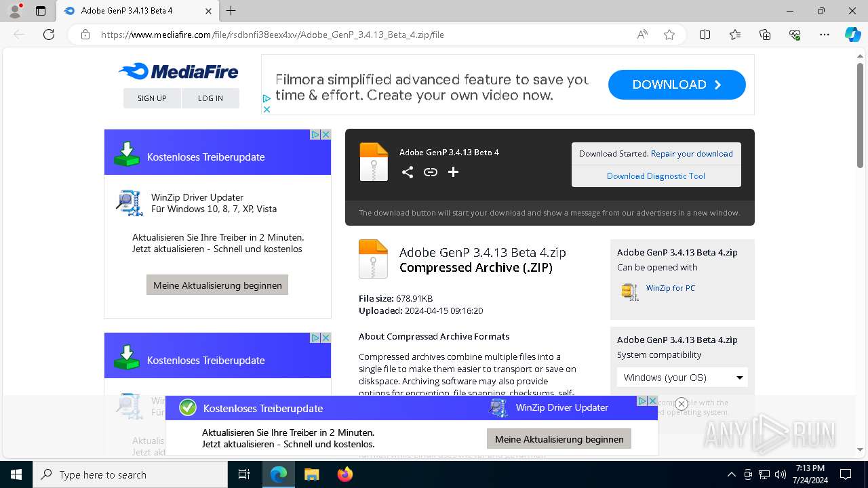This screenshot has width=868, height=488.
Task: Click the WinZip icon in sidebar
Action: pos(630,291)
